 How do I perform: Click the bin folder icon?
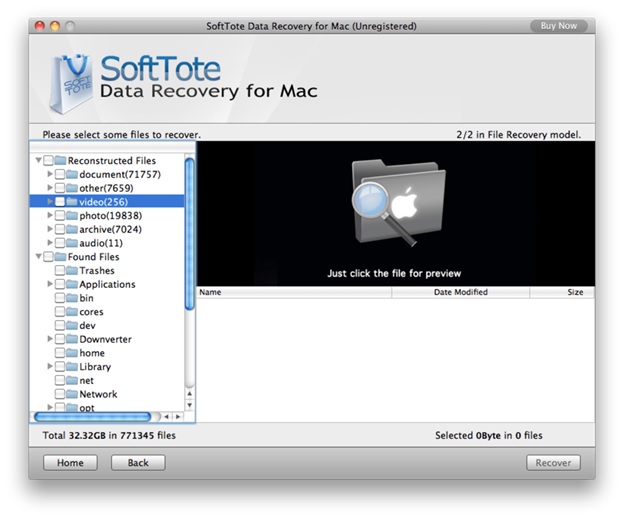72,298
